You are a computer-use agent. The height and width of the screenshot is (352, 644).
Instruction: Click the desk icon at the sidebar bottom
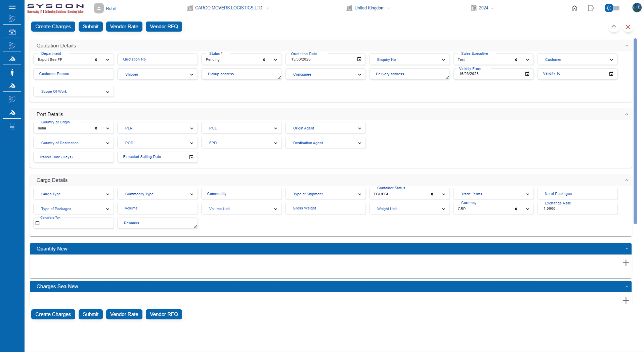point(12,126)
